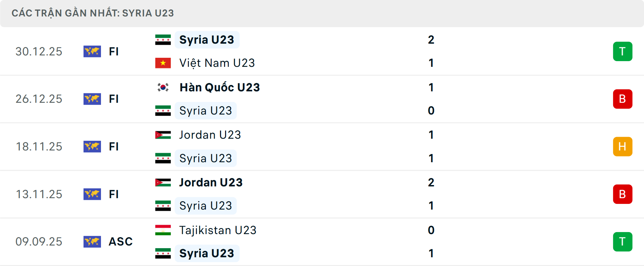Open the CÁC TRẬN GẦN NHẤT header tab
This screenshot has height=266, width=644.
coord(93,13)
